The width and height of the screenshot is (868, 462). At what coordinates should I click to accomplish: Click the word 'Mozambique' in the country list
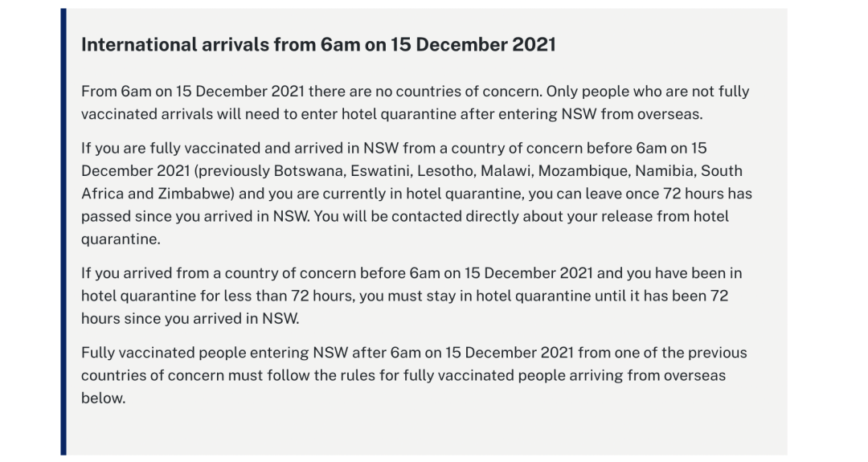(x=584, y=170)
